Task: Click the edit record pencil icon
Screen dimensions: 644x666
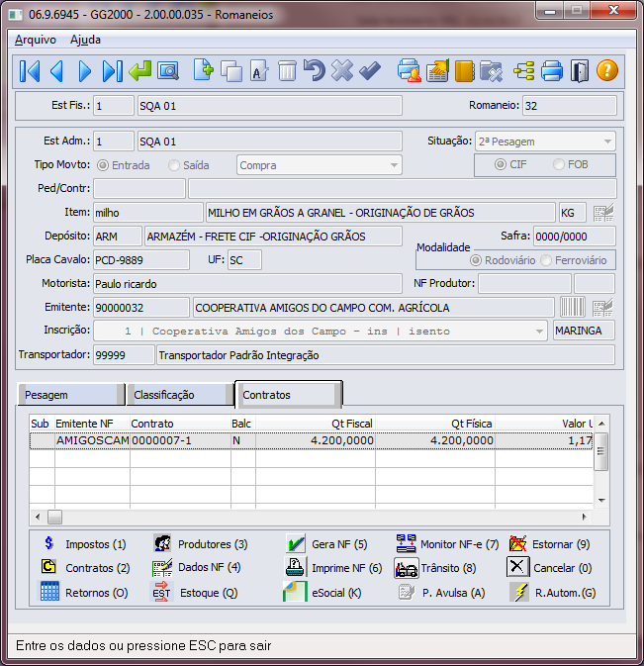Action: [259, 71]
